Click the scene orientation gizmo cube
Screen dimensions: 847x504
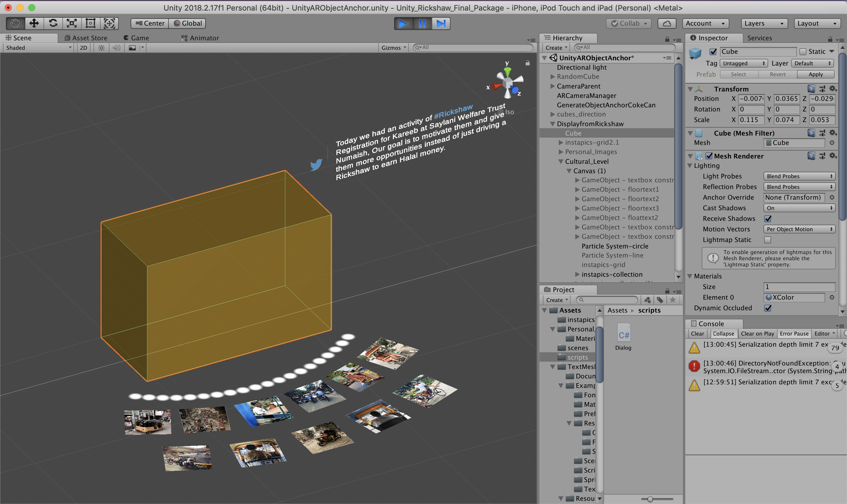pyautogui.click(x=508, y=83)
